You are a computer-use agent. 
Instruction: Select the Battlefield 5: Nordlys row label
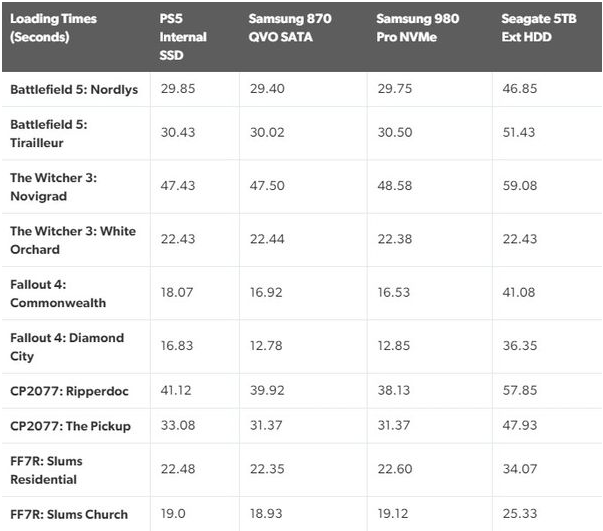[74, 89]
